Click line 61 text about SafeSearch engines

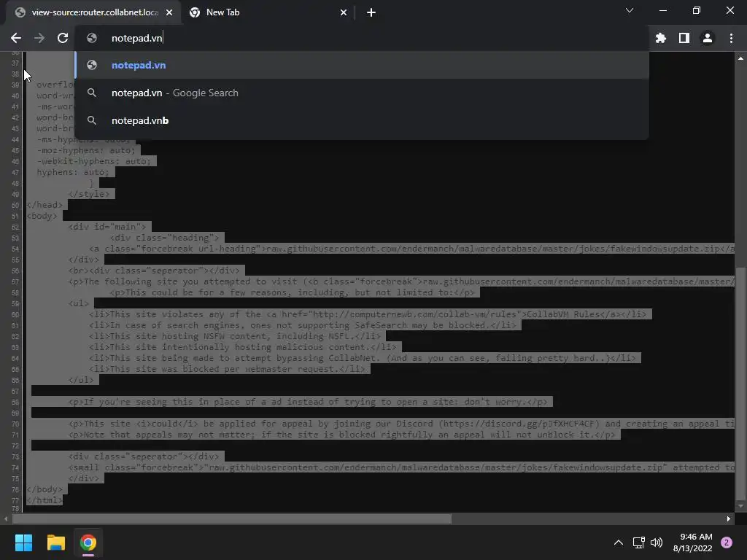click(x=303, y=325)
